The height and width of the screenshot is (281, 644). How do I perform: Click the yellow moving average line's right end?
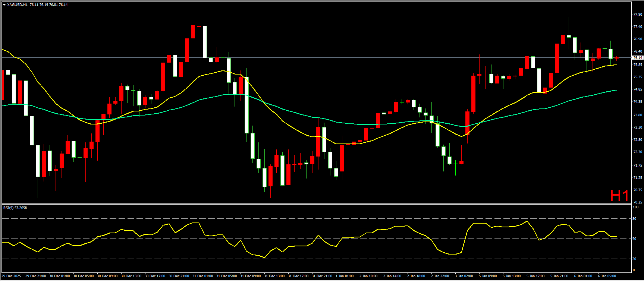[616, 65]
